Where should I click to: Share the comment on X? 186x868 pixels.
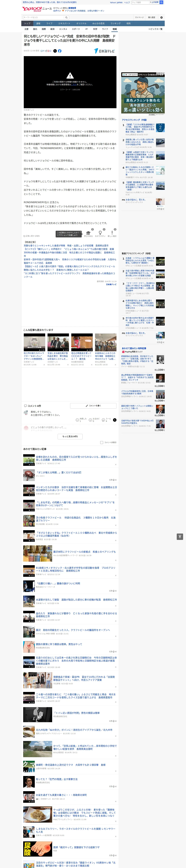pyautogui.click(x=115, y=420)
